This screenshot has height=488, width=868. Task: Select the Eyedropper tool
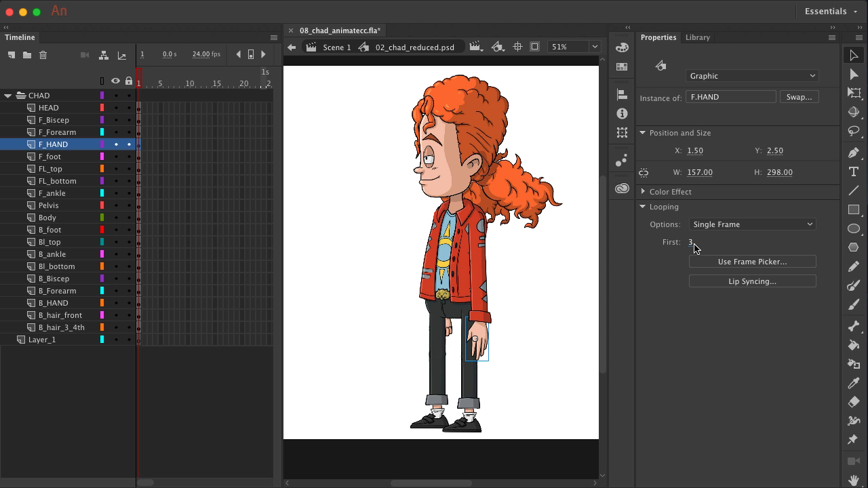coord(854,383)
